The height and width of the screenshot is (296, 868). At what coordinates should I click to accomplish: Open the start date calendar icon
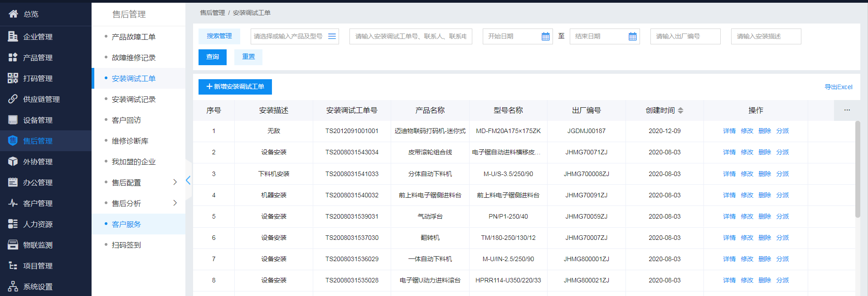545,37
